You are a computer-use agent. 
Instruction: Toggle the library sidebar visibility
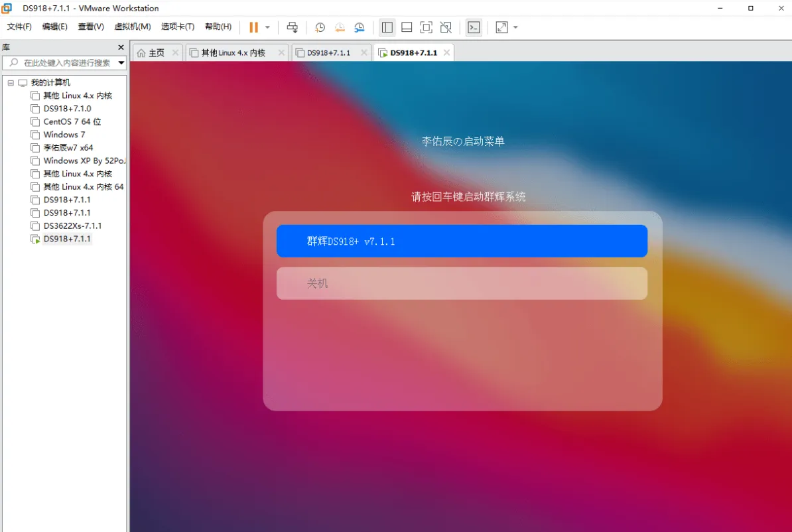pyautogui.click(x=387, y=27)
